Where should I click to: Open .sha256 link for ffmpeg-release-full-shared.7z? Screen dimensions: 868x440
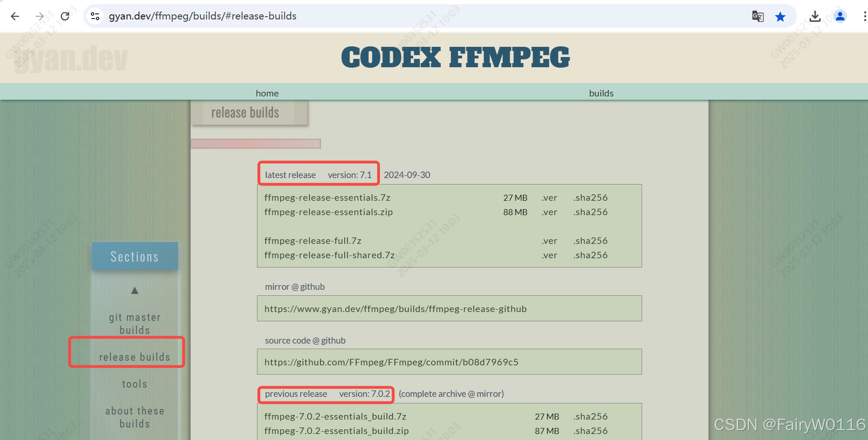point(590,255)
